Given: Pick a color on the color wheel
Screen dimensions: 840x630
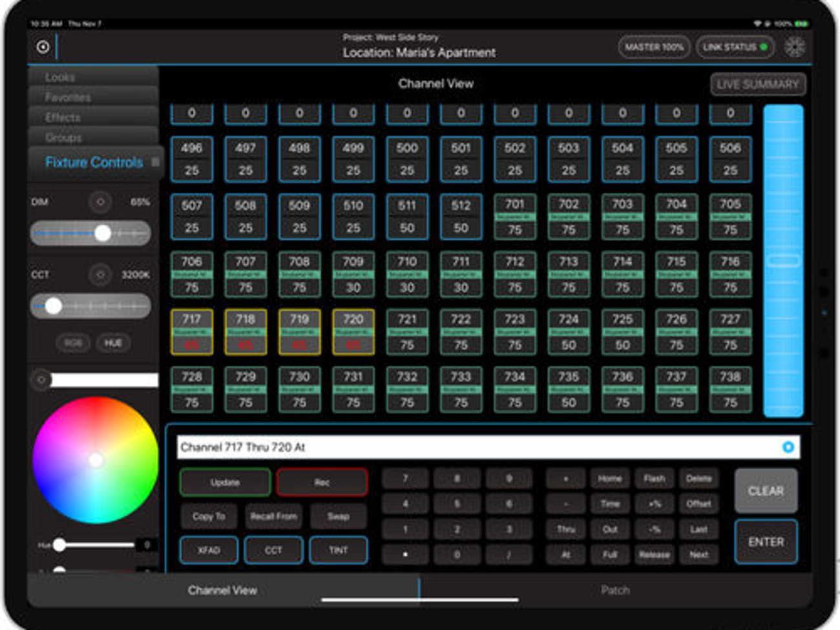Looking at the screenshot, I should (x=97, y=459).
